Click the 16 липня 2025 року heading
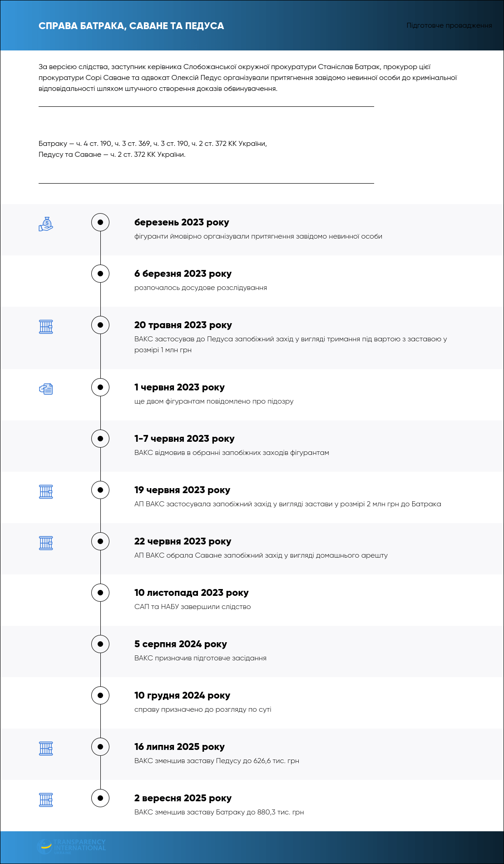The height and width of the screenshot is (864, 504). click(179, 747)
